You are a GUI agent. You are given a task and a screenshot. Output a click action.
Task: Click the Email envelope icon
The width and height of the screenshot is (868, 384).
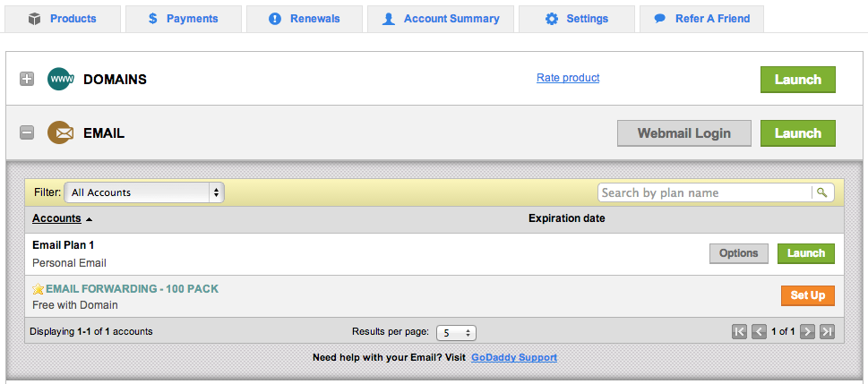pyautogui.click(x=60, y=133)
